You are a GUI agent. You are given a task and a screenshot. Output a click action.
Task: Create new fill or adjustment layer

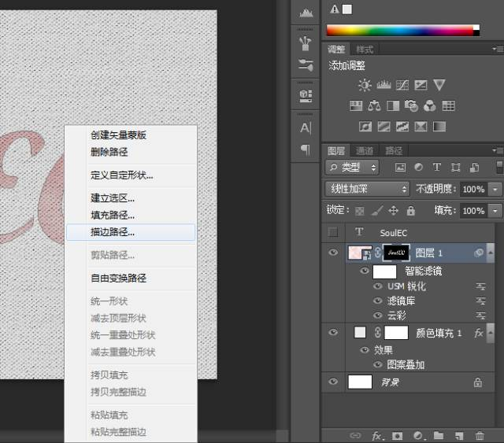(x=419, y=436)
